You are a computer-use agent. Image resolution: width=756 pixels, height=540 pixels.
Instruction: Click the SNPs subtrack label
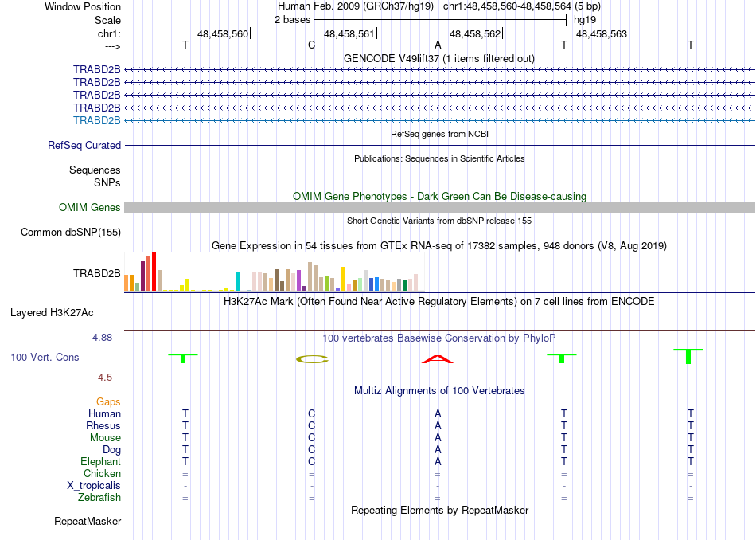tap(107, 182)
